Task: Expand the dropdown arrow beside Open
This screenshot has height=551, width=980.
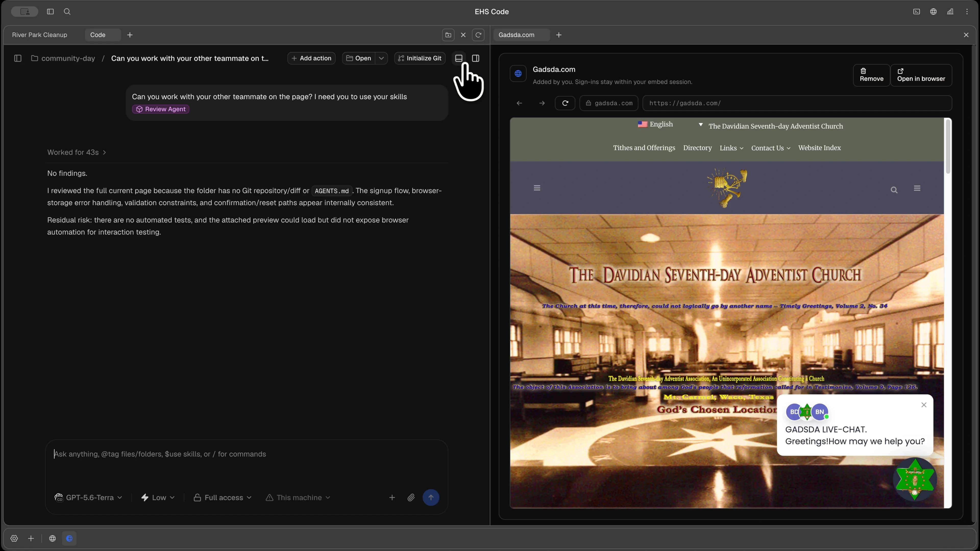Action: pyautogui.click(x=381, y=58)
